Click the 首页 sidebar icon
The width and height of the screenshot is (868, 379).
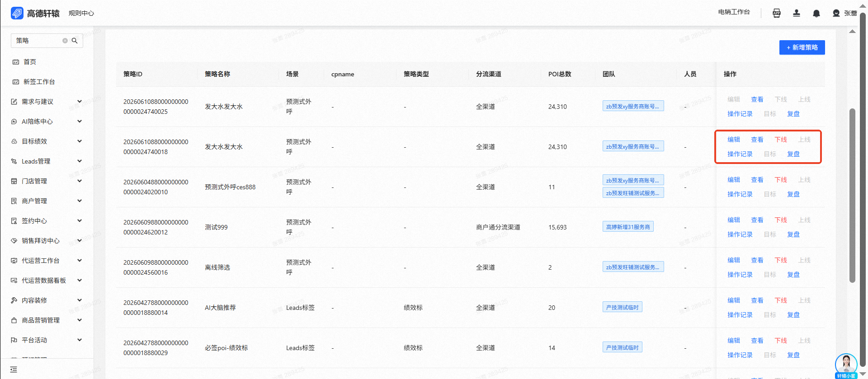[x=16, y=62]
